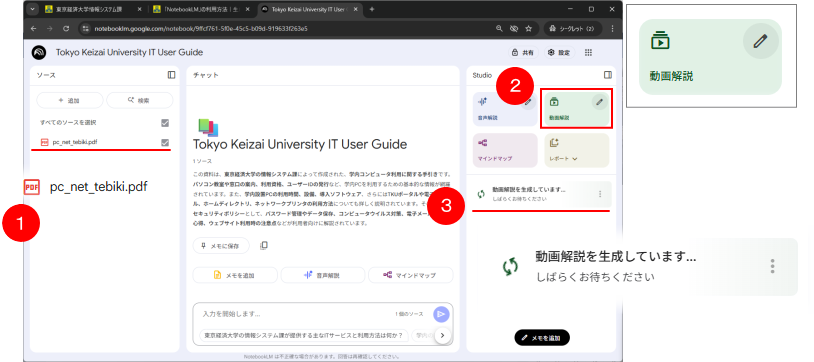This screenshot has height=362, width=814.
Task: Click the notebook title in the top header
Action: point(129,52)
